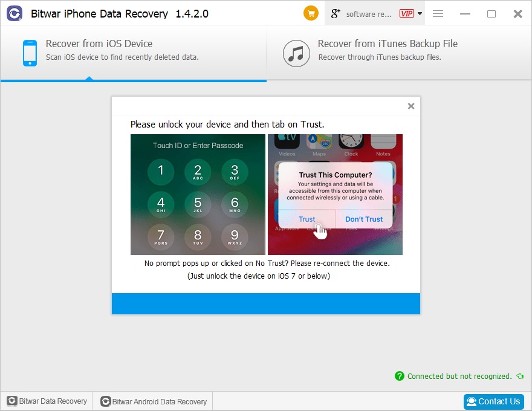The image size is (532, 411).
Task: Click the blue iPhone device icon
Action: coord(30,53)
